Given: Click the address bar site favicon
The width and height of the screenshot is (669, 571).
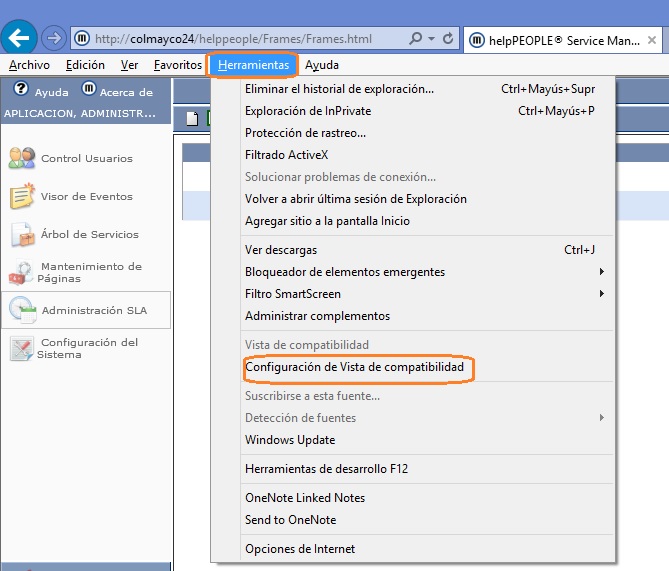Looking at the screenshot, I should pyautogui.click(x=82, y=38).
